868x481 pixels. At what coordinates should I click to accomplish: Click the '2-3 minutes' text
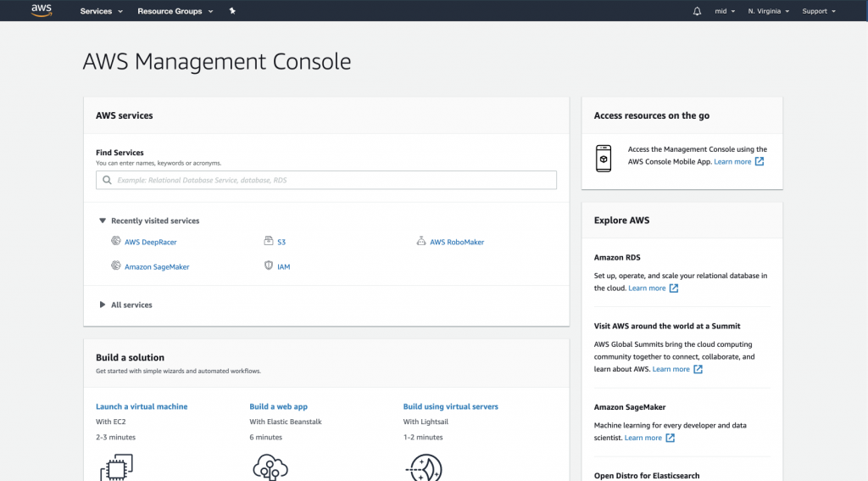(115, 437)
